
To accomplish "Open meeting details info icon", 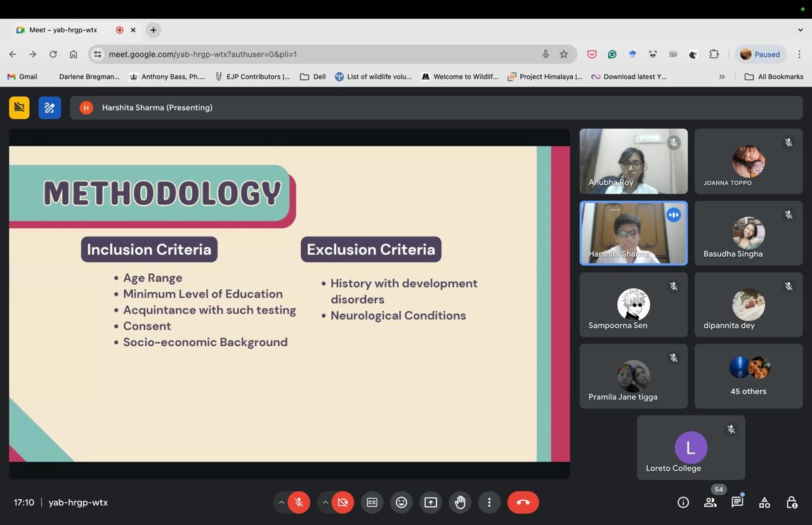I will [683, 502].
